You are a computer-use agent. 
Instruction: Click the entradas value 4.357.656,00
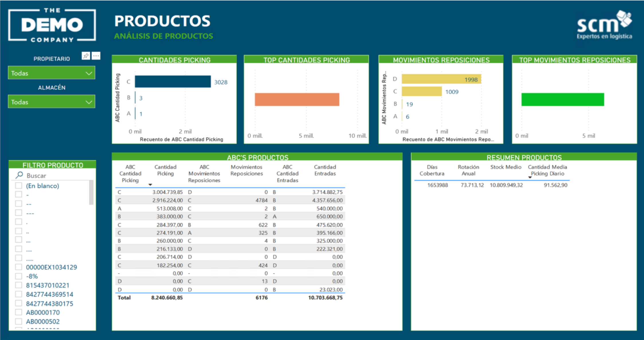[327, 200]
